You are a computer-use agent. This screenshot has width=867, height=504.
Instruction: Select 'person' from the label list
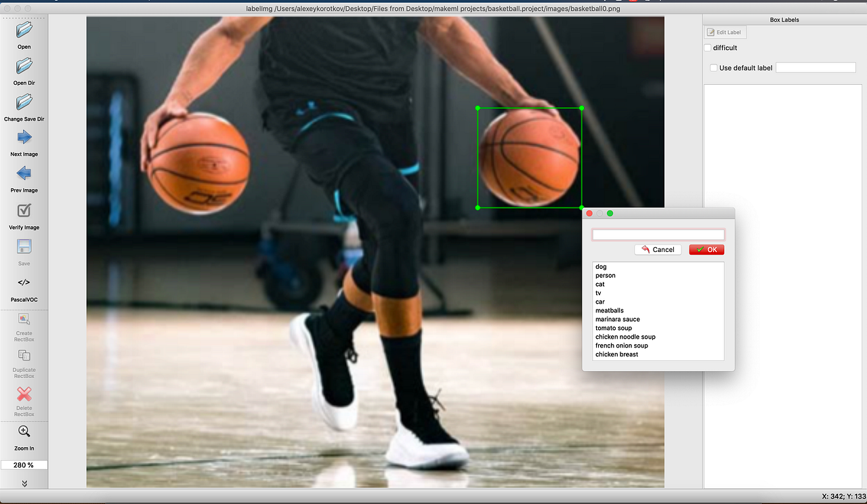pos(605,275)
